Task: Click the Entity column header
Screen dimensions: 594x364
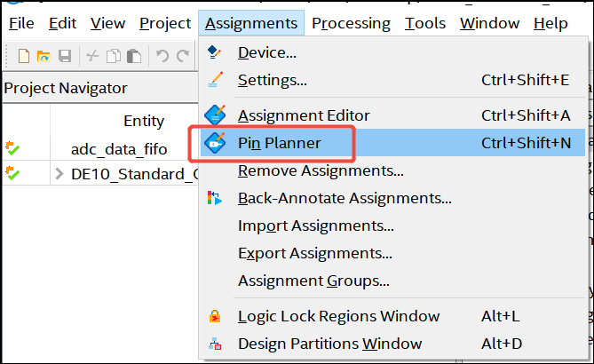Action: [144, 121]
